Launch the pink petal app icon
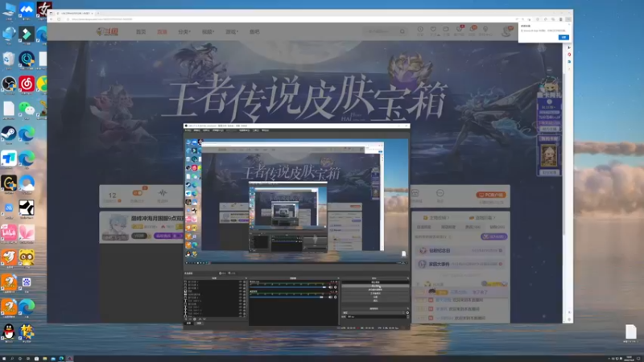This screenshot has height=362, width=644. click(x=27, y=232)
